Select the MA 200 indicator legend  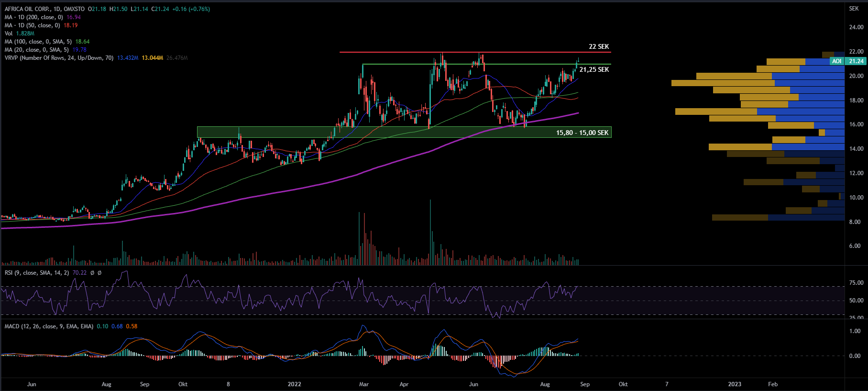click(34, 17)
